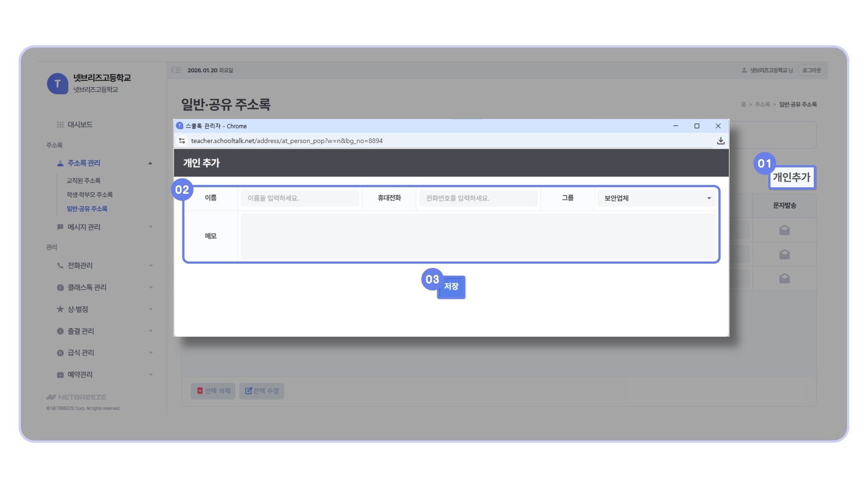Open the 그룹 dropdown showing 보안업체
868x488 pixels.
tap(656, 198)
